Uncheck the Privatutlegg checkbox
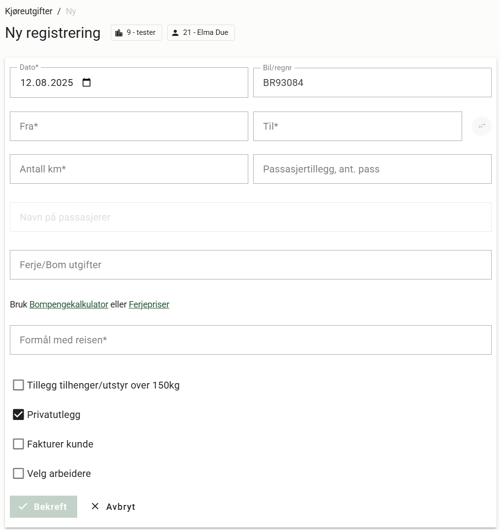Image resolution: width=500 pixels, height=530 pixels. pyautogui.click(x=18, y=414)
